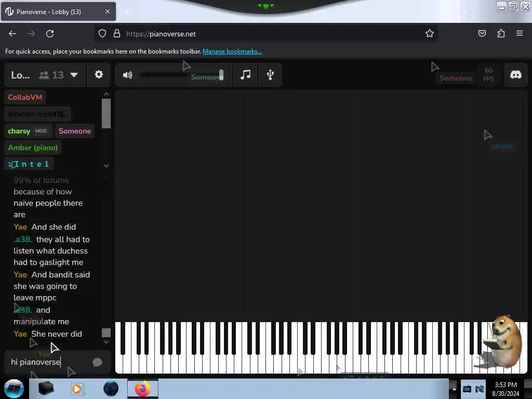Open the Windows Start menu
Screen dimensions: 532x399
(x=14, y=389)
